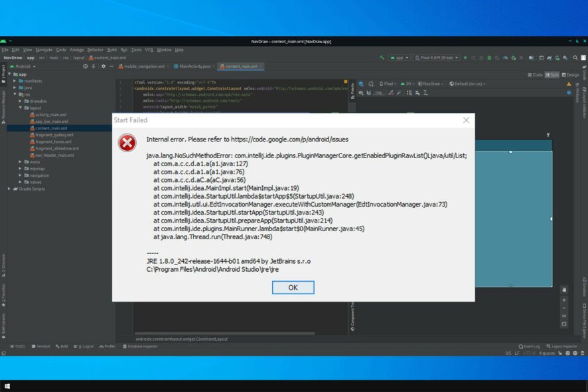This screenshot has height=392, width=588.
Task: Click the guidelines icon in design toolbar
Action: pos(425,93)
